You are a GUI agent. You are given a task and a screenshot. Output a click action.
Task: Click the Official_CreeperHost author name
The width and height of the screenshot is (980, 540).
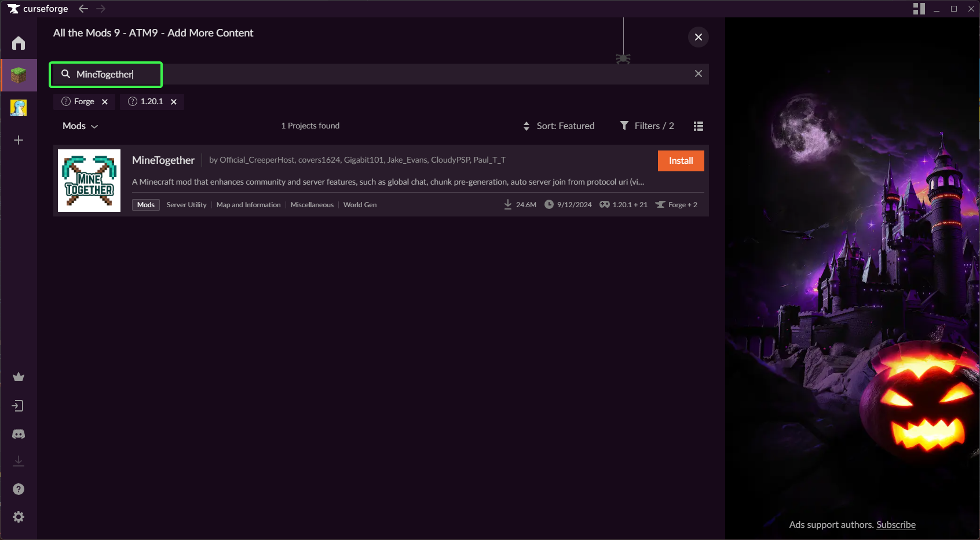click(257, 160)
